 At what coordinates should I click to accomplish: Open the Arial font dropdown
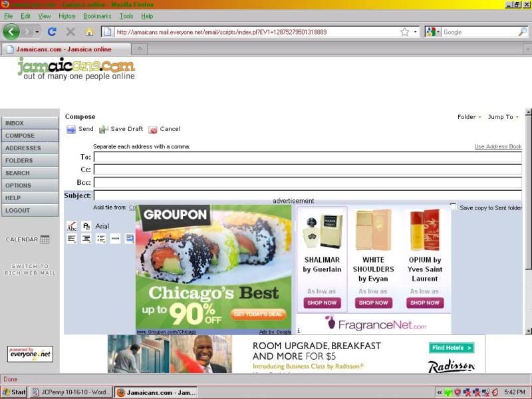click(102, 226)
